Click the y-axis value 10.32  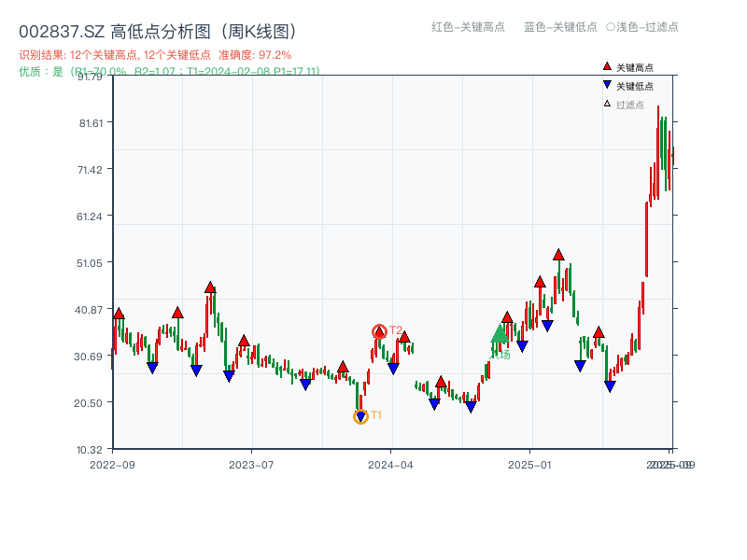[x=89, y=450]
